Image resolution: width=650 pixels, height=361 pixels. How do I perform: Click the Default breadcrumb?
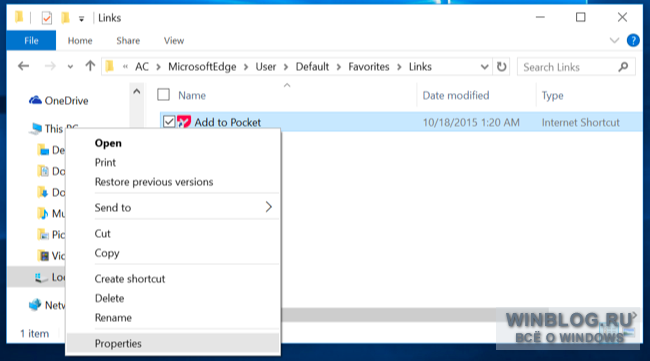coord(312,67)
